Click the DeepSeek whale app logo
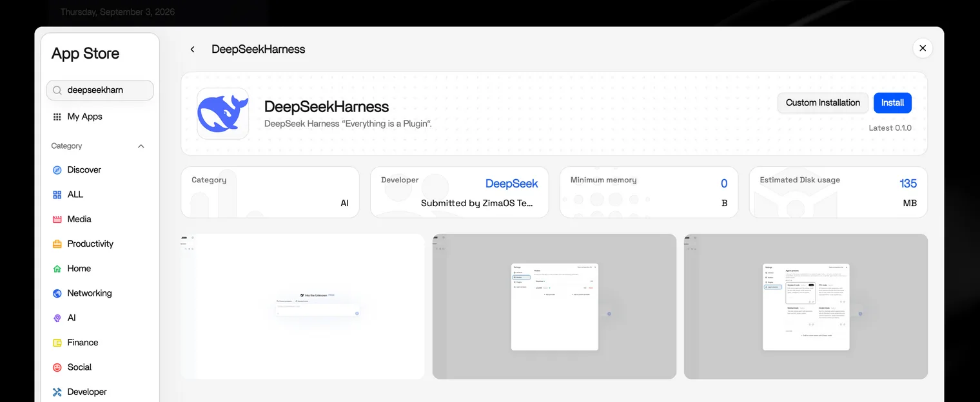 coord(222,113)
